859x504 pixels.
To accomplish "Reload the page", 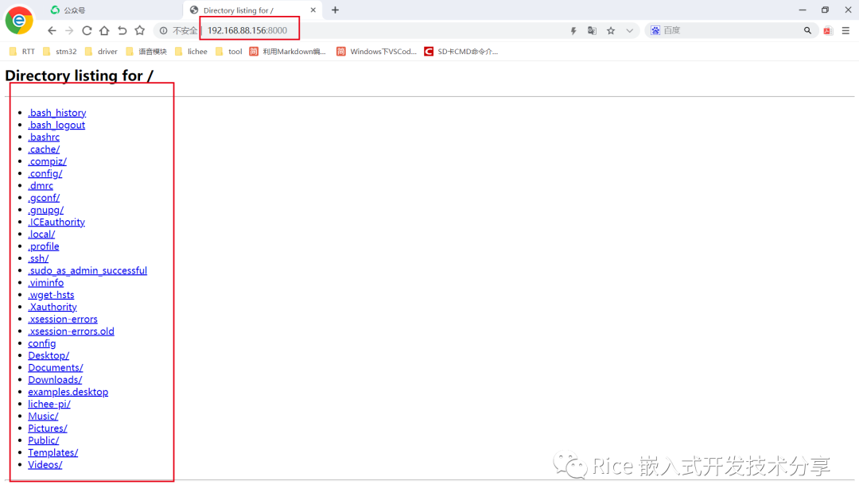I will click(87, 31).
